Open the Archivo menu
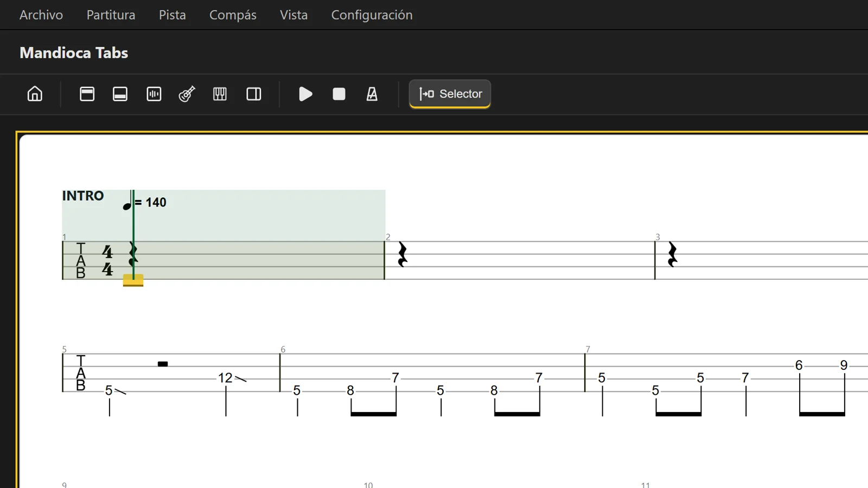The height and width of the screenshot is (488, 868). (41, 15)
